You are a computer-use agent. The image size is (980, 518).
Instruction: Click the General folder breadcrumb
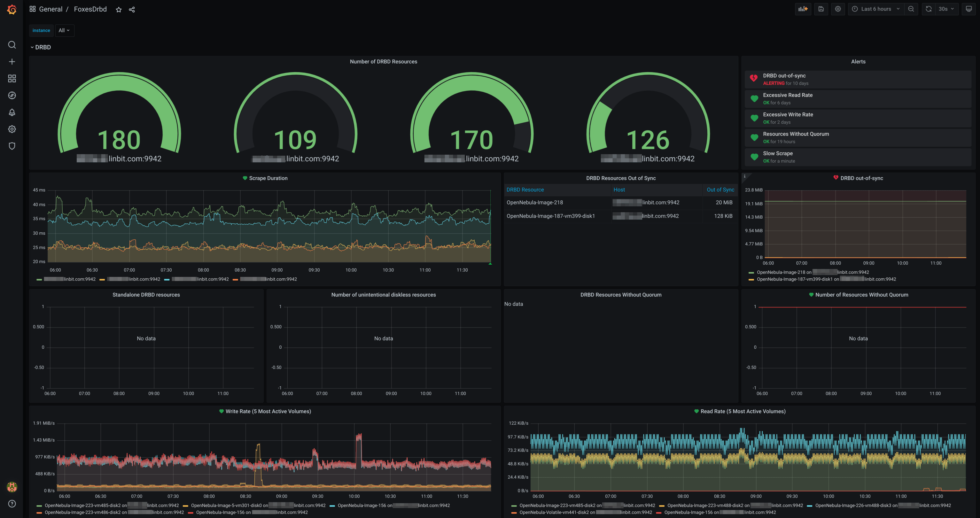pos(51,9)
